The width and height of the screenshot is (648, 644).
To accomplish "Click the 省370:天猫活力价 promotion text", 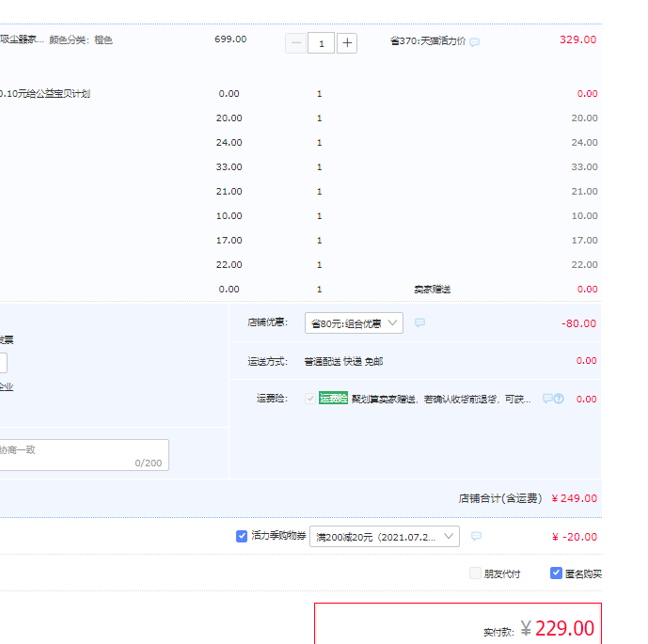I will coord(428,40).
